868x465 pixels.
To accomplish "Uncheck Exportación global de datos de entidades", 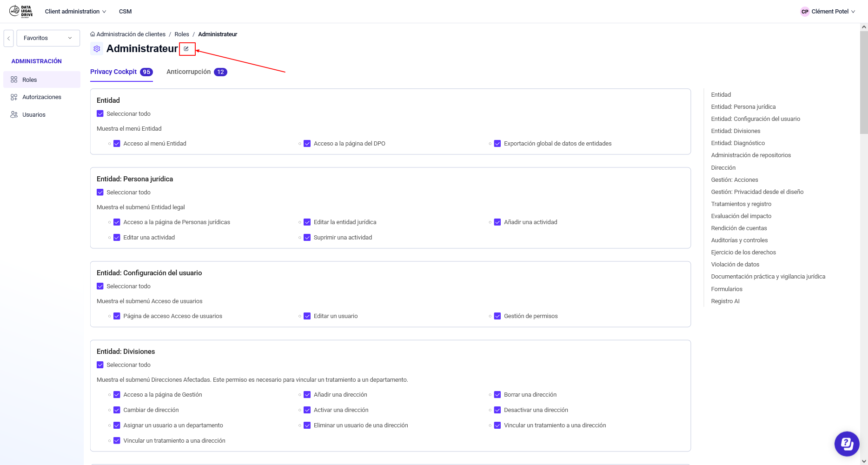I will point(497,144).
